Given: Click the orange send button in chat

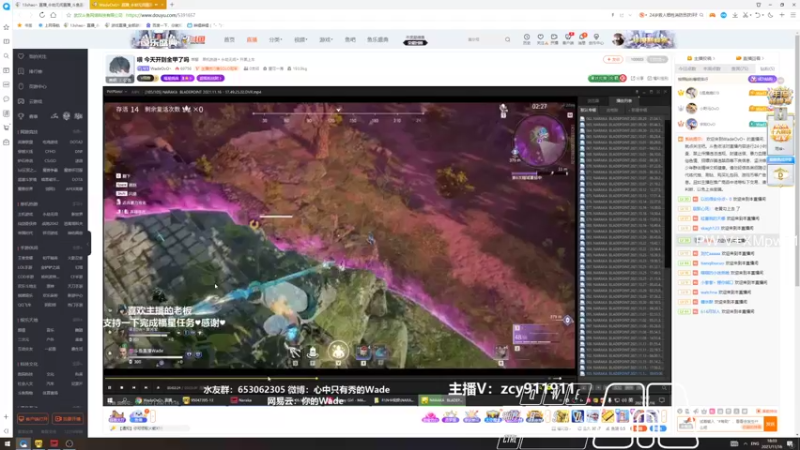Looking at the screenshot, I should (x=770, y=423).
